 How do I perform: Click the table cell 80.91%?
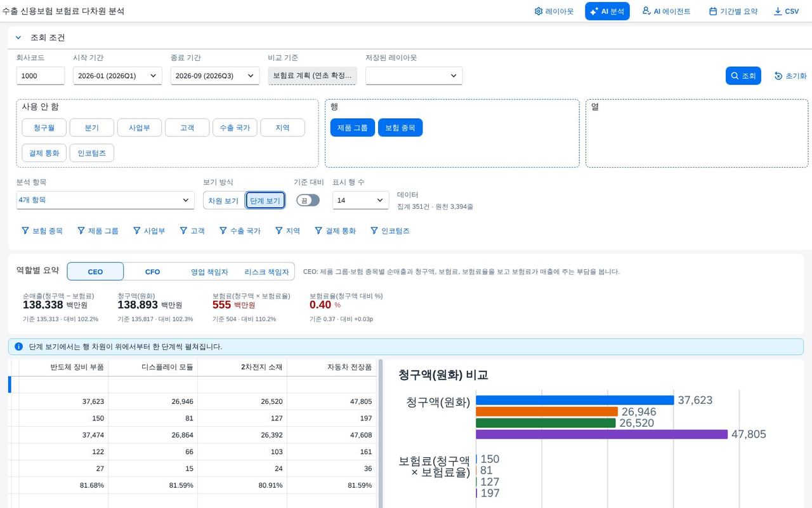[242, 485]
